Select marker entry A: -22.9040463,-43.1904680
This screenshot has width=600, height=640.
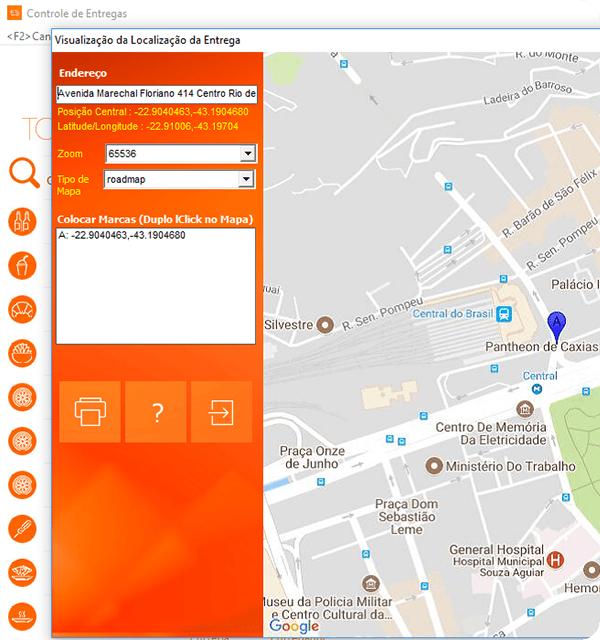pyautogui.click(x=122, y=235)
